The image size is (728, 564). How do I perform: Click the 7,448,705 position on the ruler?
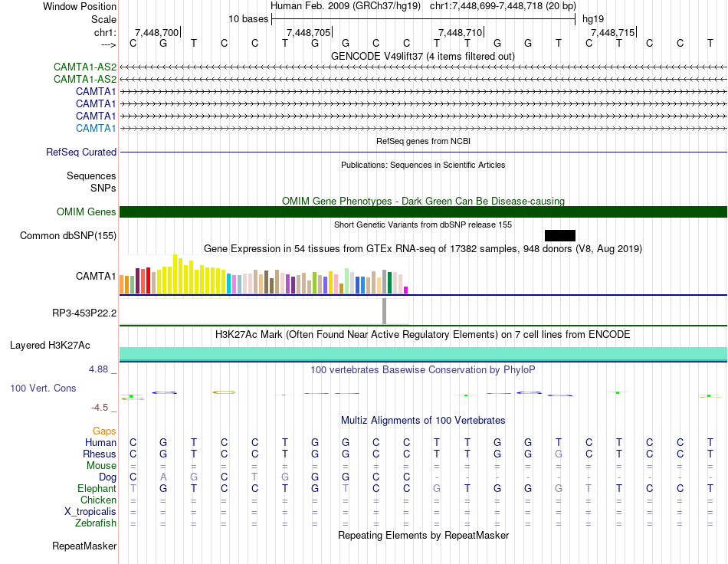coord(308,32)
